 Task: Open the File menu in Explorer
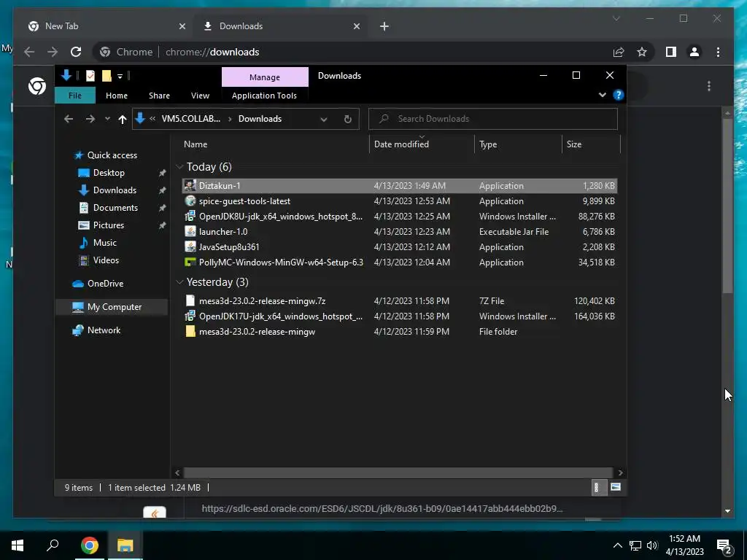pos(75,96)
